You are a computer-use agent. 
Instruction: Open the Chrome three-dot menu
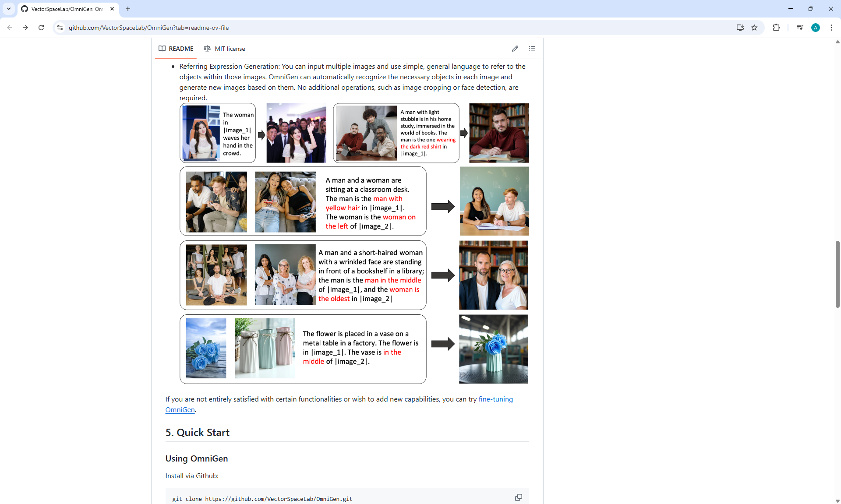click(831, 28)
